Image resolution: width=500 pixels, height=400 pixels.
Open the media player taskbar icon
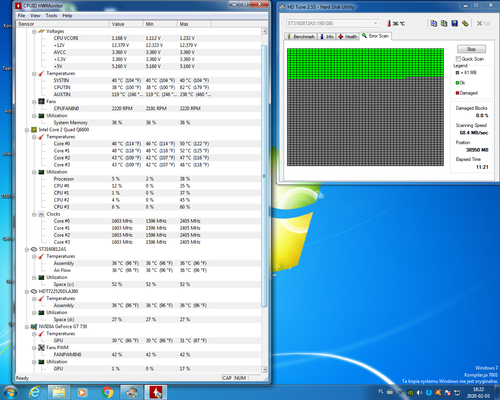[x=82, y=392]
